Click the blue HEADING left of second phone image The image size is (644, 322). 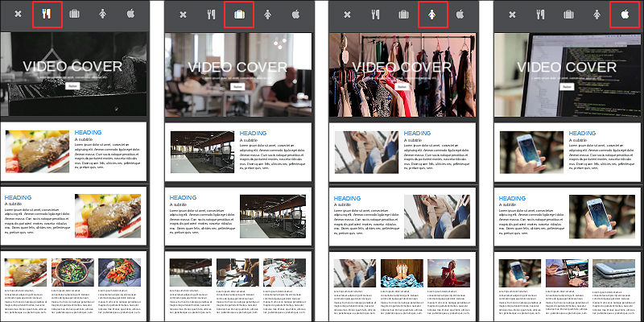click(x=513, y=198)
